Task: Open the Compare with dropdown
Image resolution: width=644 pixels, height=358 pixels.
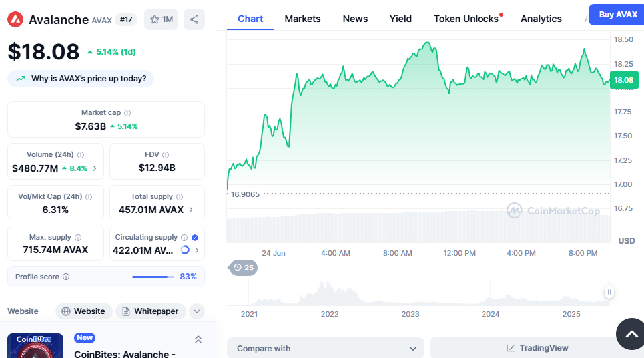Action: click(x=325, y=348)
